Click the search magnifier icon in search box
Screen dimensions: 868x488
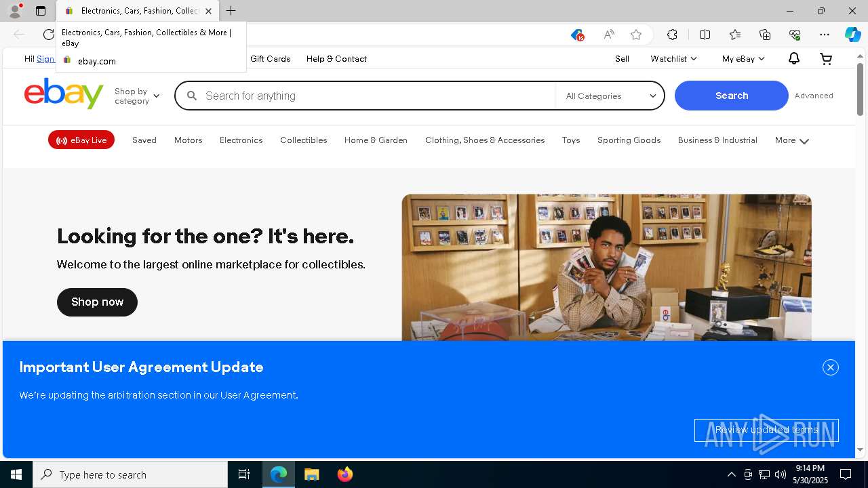pos(192,96)
